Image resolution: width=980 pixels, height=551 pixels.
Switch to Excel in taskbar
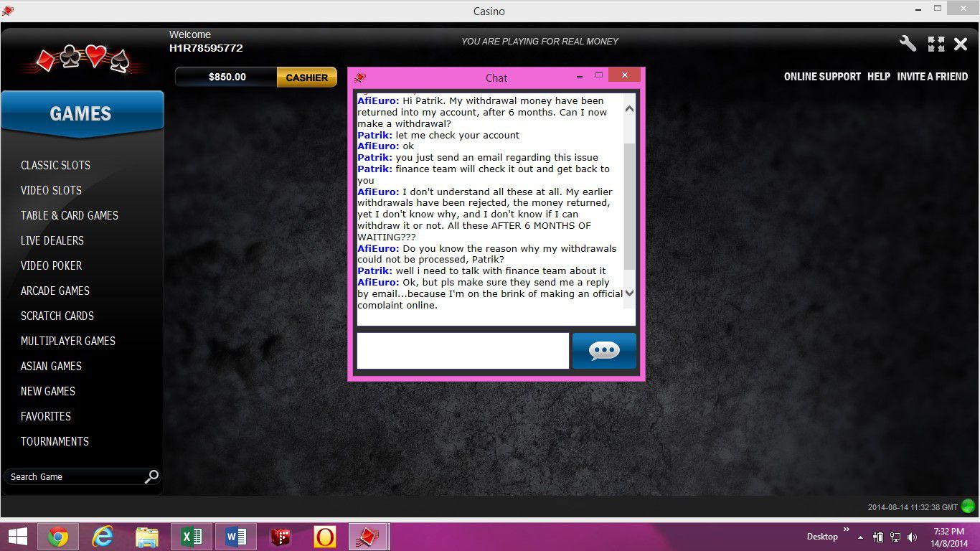(x=192, y=537)
